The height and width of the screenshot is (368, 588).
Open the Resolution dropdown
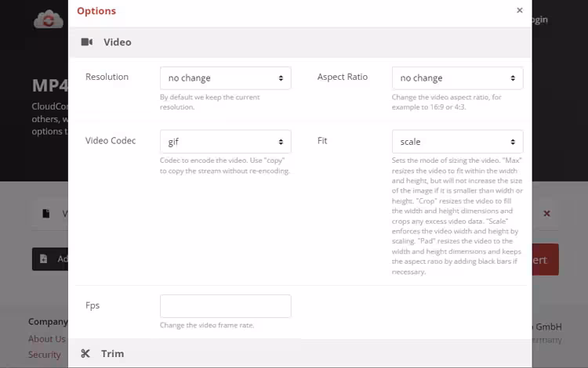(226, 78)
